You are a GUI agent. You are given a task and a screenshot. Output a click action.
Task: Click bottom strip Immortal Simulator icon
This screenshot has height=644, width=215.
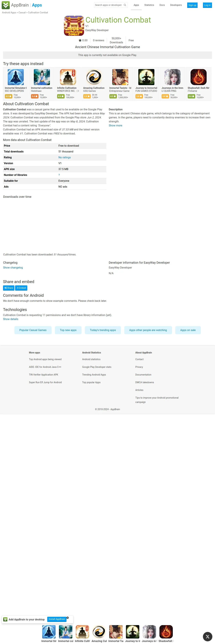49,632
